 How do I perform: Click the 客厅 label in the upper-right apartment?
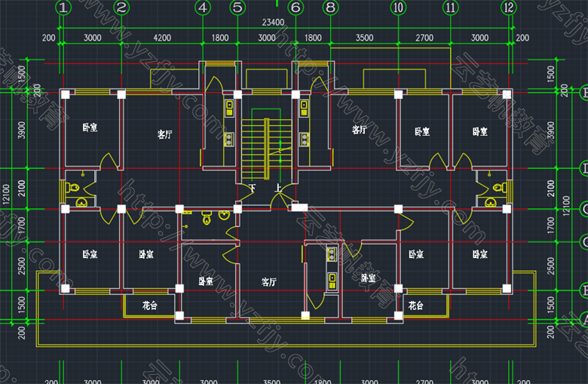pyautogui.click(x=360, y=130)
